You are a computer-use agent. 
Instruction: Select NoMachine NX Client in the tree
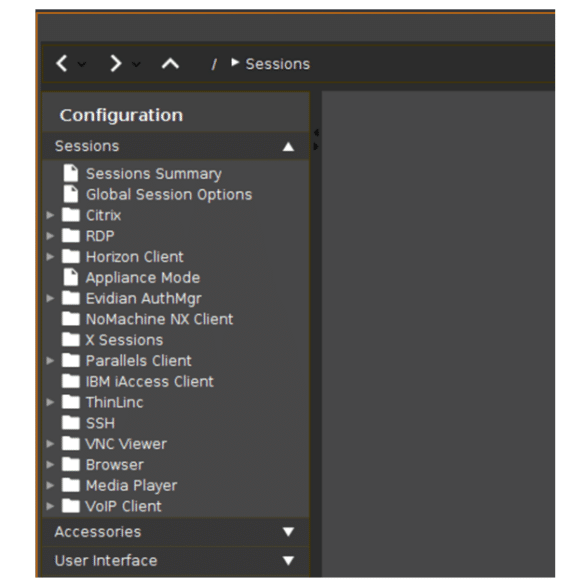159,319
